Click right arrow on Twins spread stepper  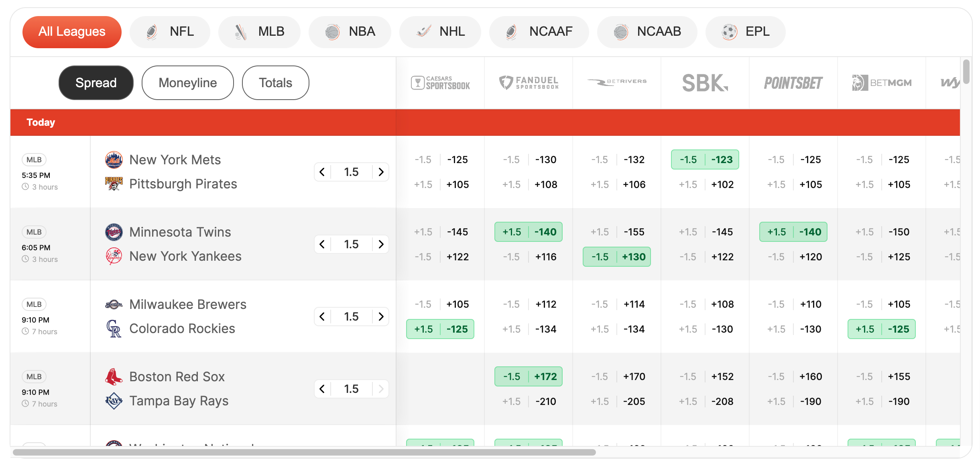coord(382,243)
